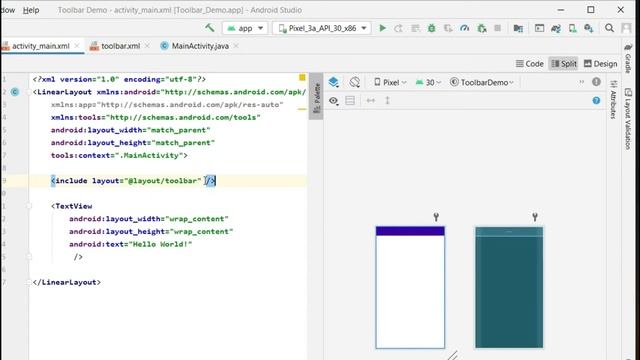Switch editor to Design view
640x360 pixels.
coord(600,64)
